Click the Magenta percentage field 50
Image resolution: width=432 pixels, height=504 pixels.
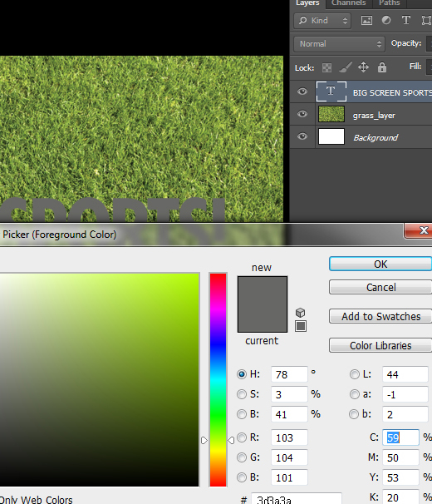pyautogui.click(x=400, y=457)
